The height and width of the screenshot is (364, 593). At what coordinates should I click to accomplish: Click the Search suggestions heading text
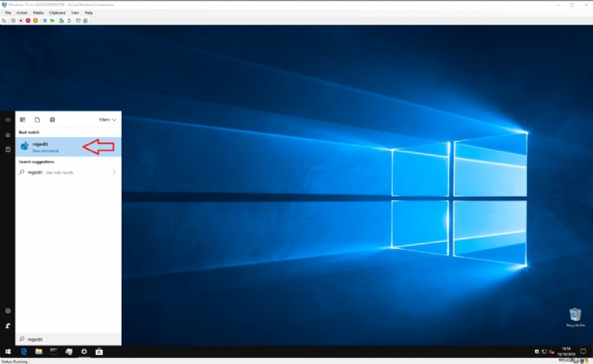tap(36, 162)
